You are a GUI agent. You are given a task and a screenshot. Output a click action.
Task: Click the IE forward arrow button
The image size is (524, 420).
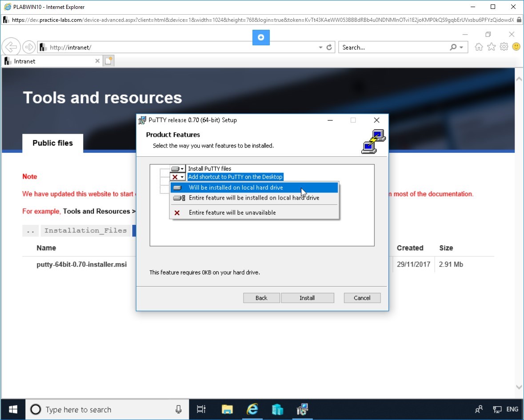coord(29,47)
